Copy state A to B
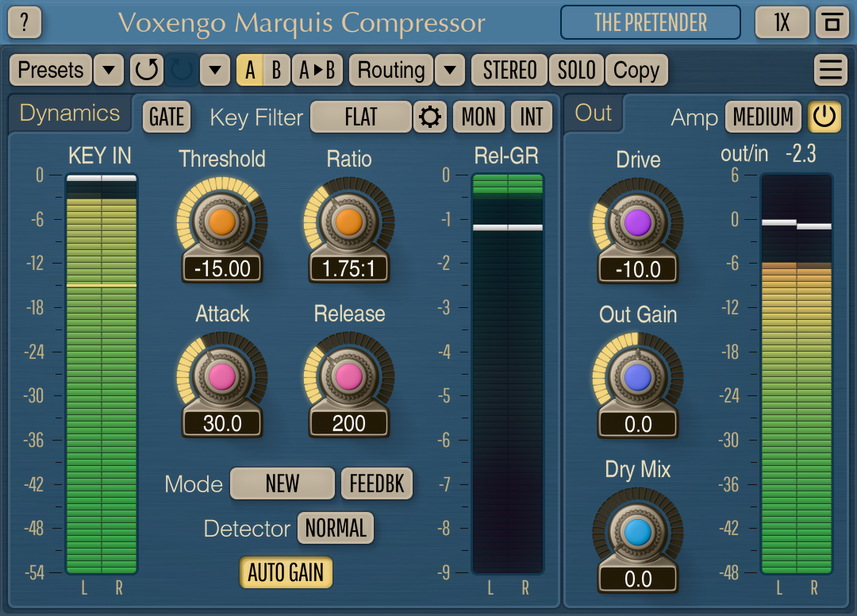The image size is (857, 616). coord(318,70)
